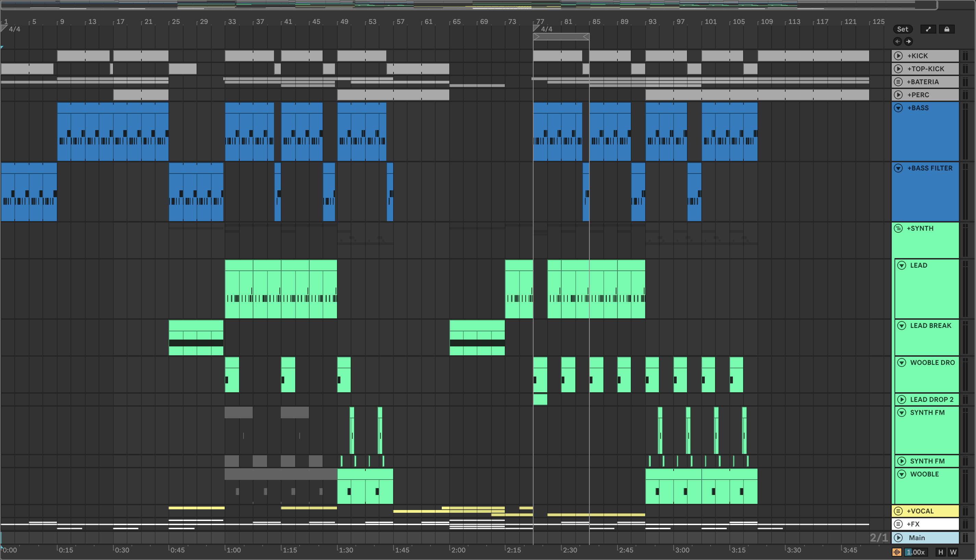This screenshot has height=560, width=976.
Task: Select the +SYNTH group title
Action: [920, 228]
